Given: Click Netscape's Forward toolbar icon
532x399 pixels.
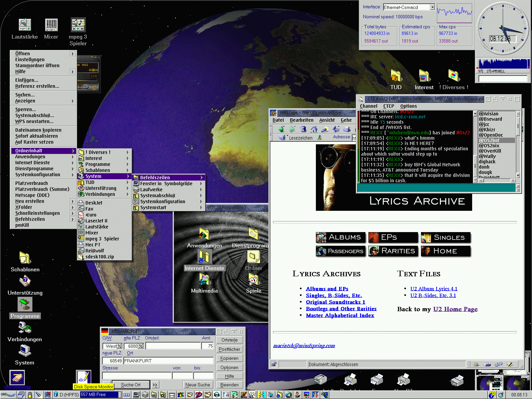Looking at the screenshot, I should click(x=292, y=129).
